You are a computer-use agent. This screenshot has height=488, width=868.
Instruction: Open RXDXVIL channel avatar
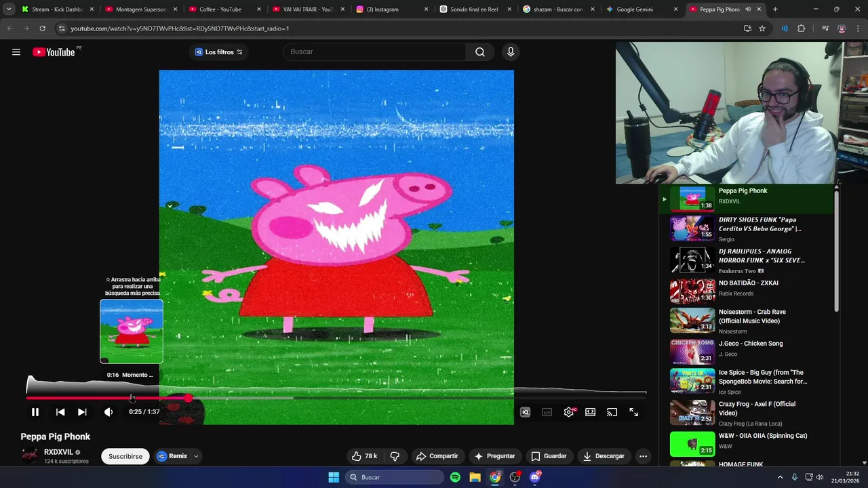coord(30,456)
